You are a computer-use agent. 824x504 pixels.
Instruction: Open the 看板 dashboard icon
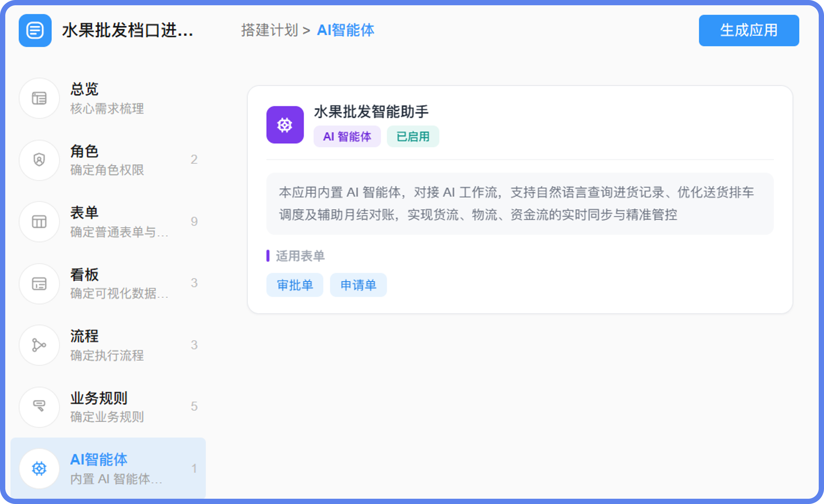coord(39,284)
